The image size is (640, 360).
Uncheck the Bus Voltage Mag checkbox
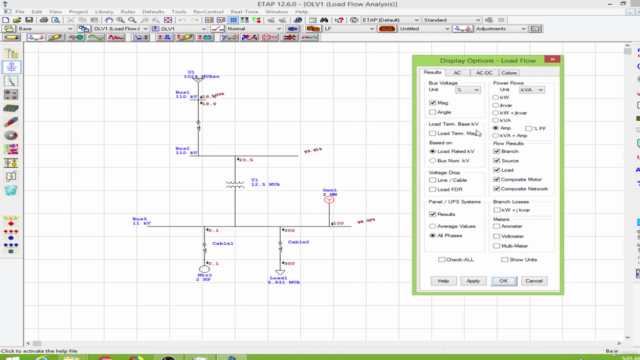pos(432,103)
